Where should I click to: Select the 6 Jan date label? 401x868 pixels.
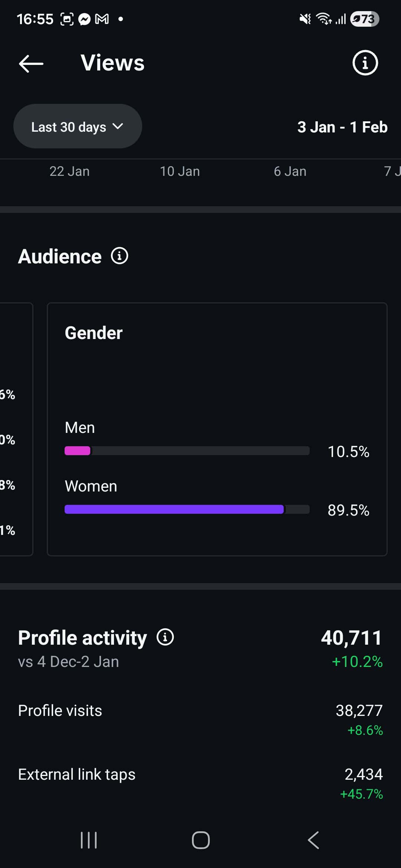290,171
